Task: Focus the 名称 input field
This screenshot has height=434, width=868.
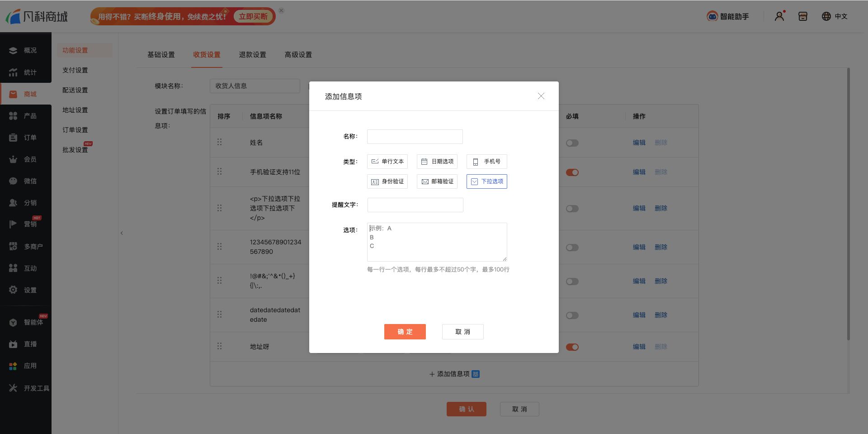Action: [x=415, y=137]
